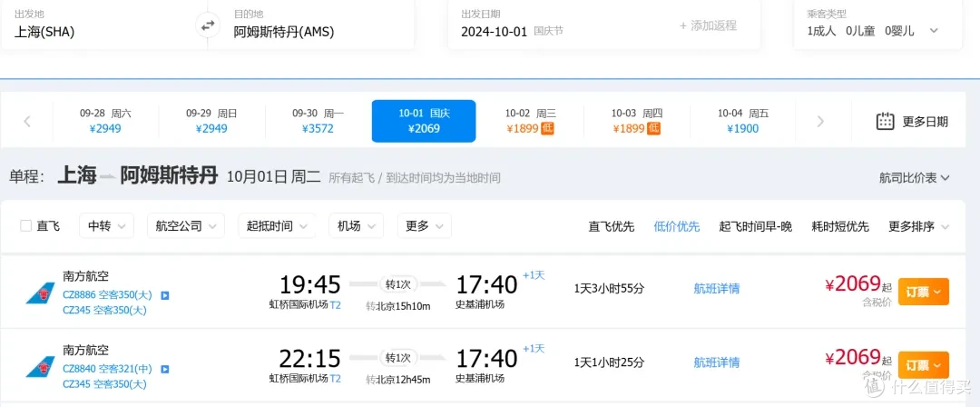The image size is (980, 407).
Task: Select the 09-30 周一 ¥3572 date tab
Action: pyautogui.click(x=318, y=122)
